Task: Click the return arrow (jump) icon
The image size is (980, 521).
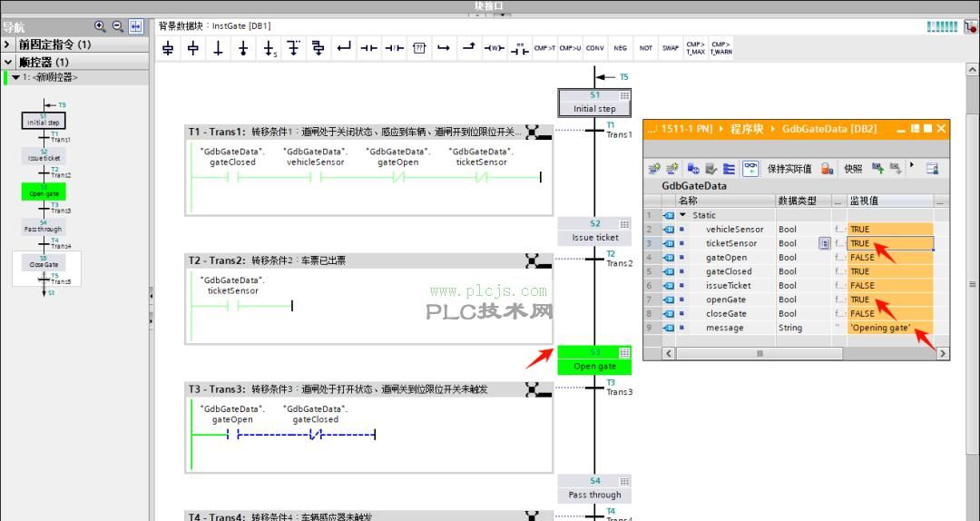Action: pos(344,48)
